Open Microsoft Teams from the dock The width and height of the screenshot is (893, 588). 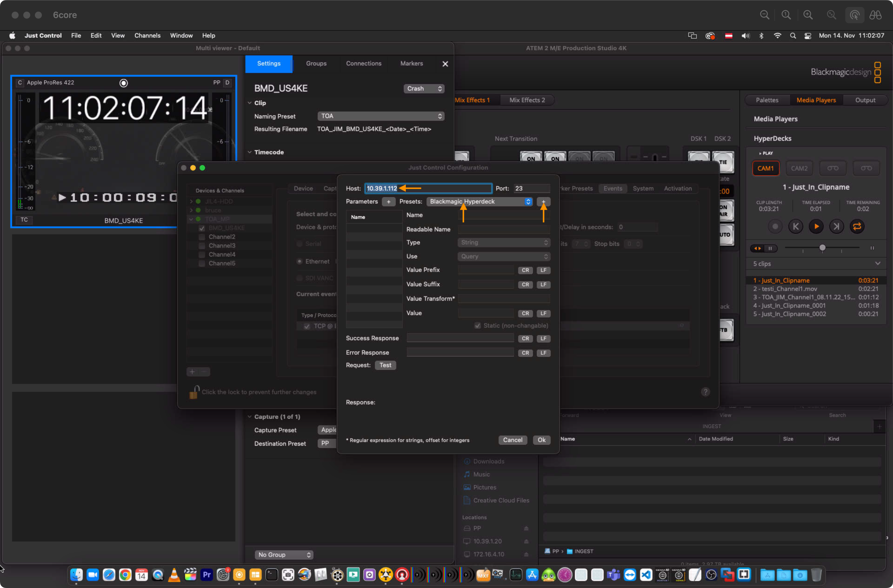613,575
